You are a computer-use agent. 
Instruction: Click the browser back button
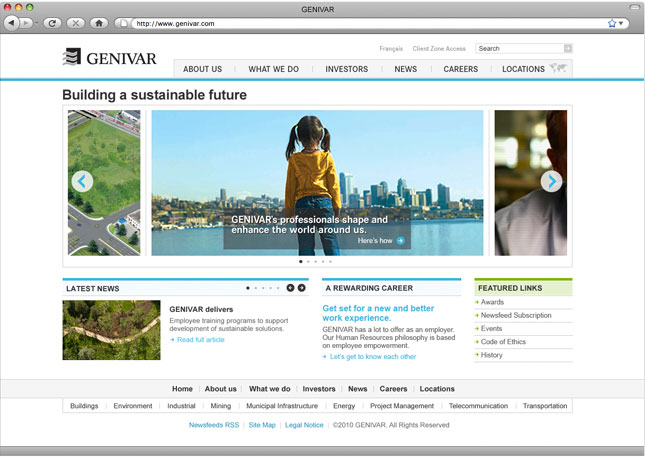(12, 22)
